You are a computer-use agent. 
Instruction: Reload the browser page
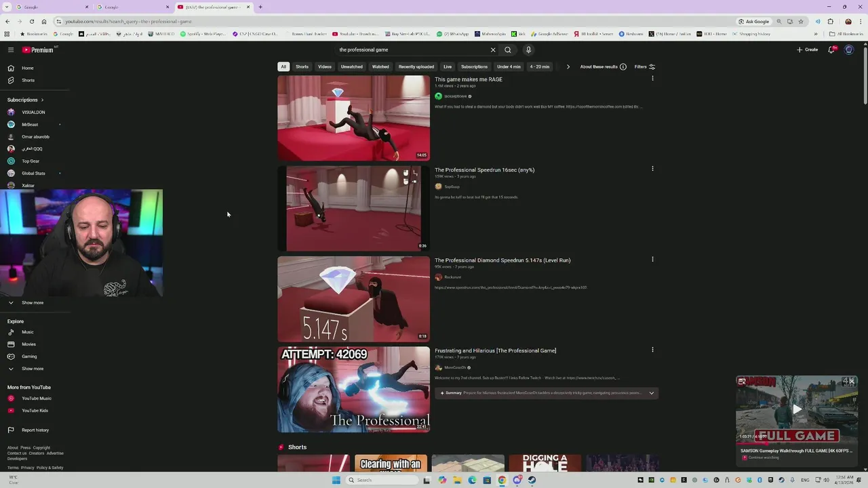[31, 21]
